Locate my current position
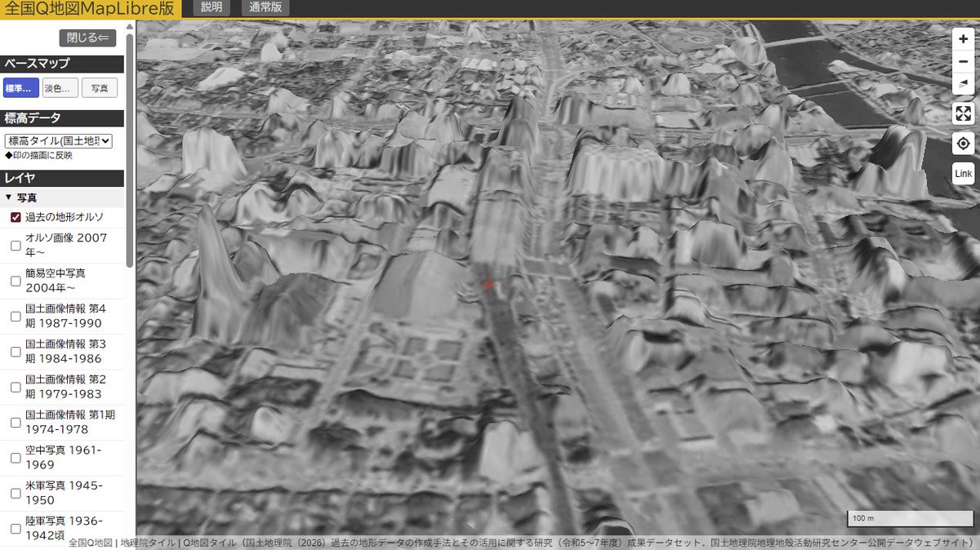This screenshot has width=980, height=550. (x=964, y=144)
